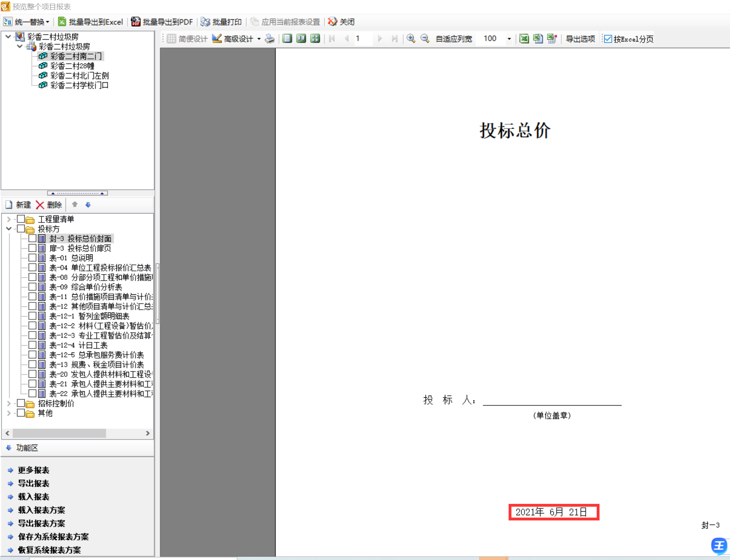Image resolution: width=730 pixels, height=560 pixels.
Task: Select multi-page grid view icon
Action: coord(315,38)
